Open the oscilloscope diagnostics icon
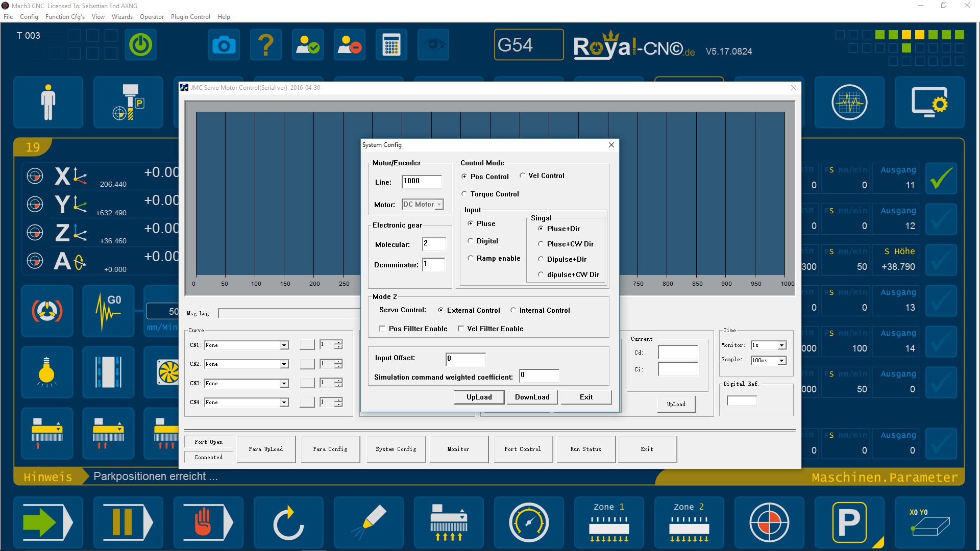 pos(849,103)
